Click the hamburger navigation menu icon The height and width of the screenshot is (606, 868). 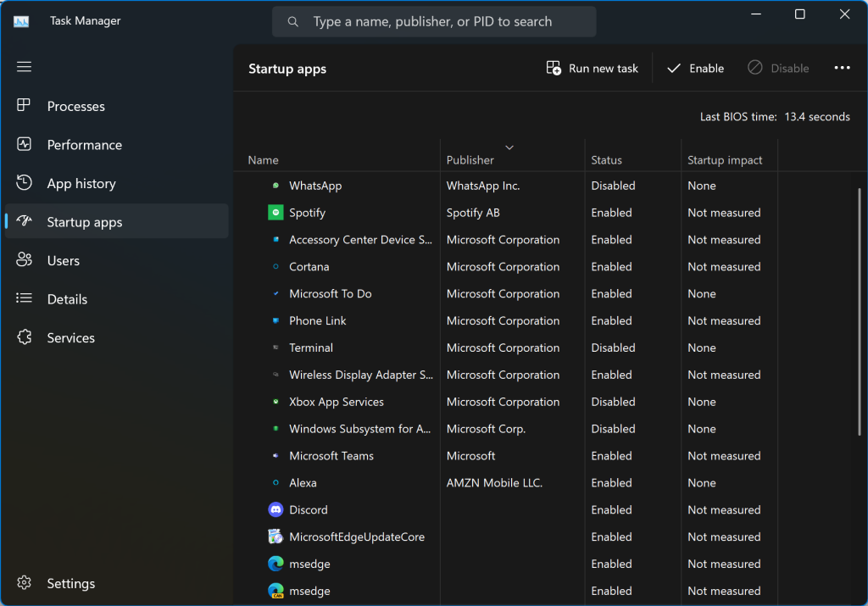(24, 67)
